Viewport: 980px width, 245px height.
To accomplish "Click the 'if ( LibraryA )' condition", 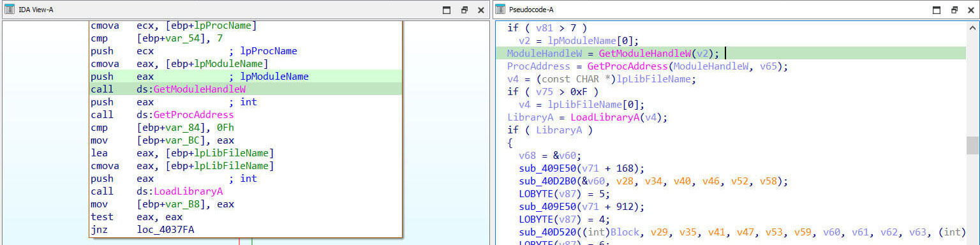I will 550,130.
